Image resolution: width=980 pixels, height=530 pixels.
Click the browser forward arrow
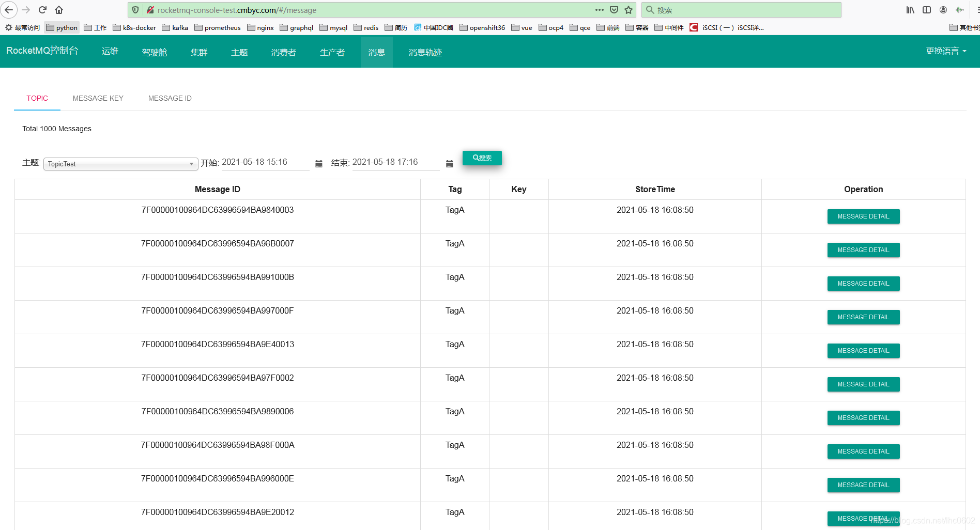tap(26, 10)
